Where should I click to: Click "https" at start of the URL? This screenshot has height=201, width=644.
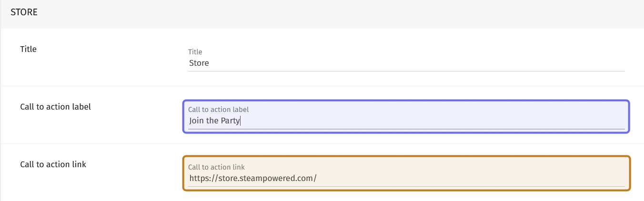point(198,179)
